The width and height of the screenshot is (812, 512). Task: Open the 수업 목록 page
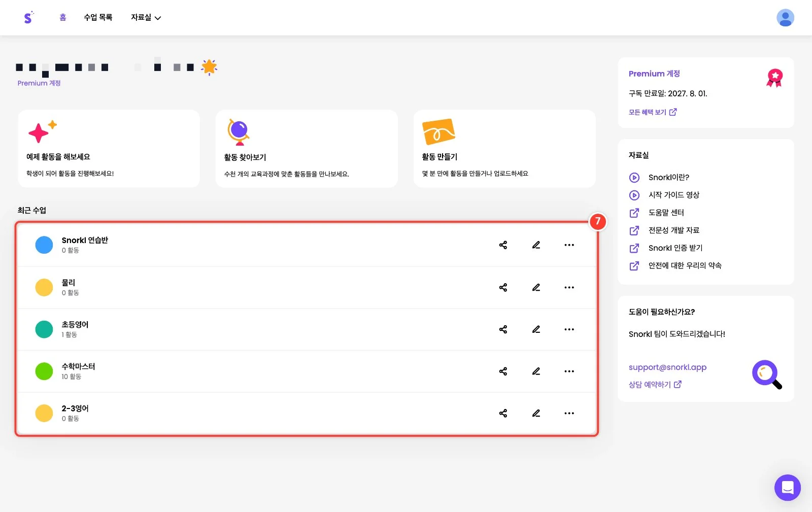coord(98,18)
